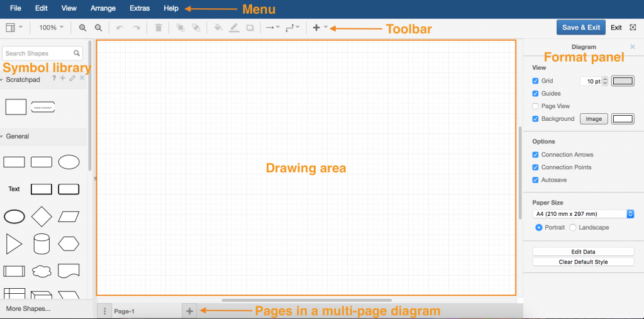Toggle the Guides checkbox

(x=535, y=94)
